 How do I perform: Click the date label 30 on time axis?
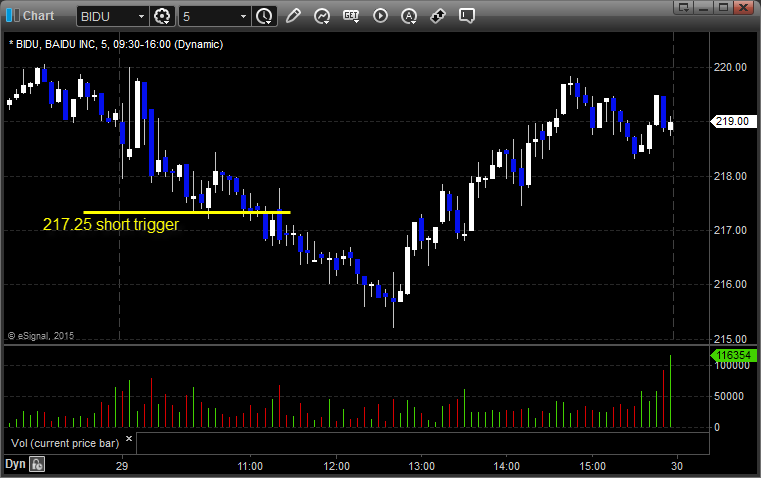point(677,466)
